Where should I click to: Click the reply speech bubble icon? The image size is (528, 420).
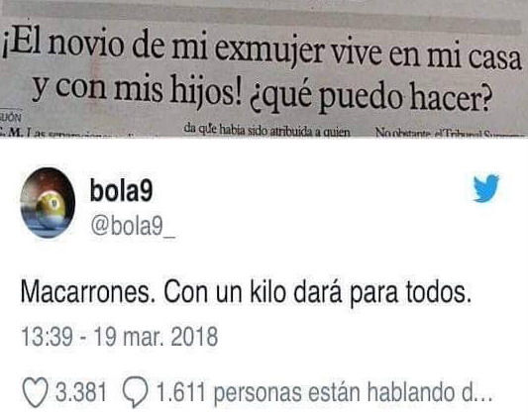pos(135,392)
